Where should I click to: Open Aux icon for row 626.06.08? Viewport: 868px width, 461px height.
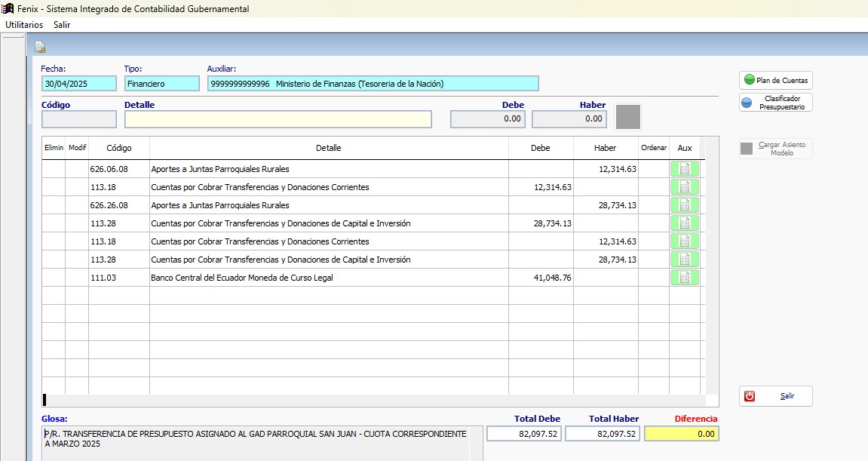(685, 169)
